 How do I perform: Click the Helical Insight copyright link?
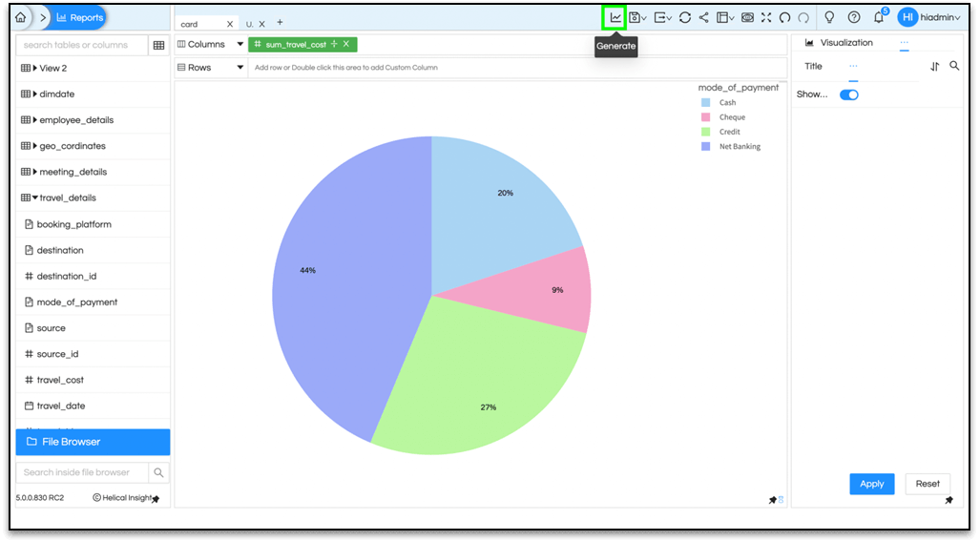pos(122,498)
